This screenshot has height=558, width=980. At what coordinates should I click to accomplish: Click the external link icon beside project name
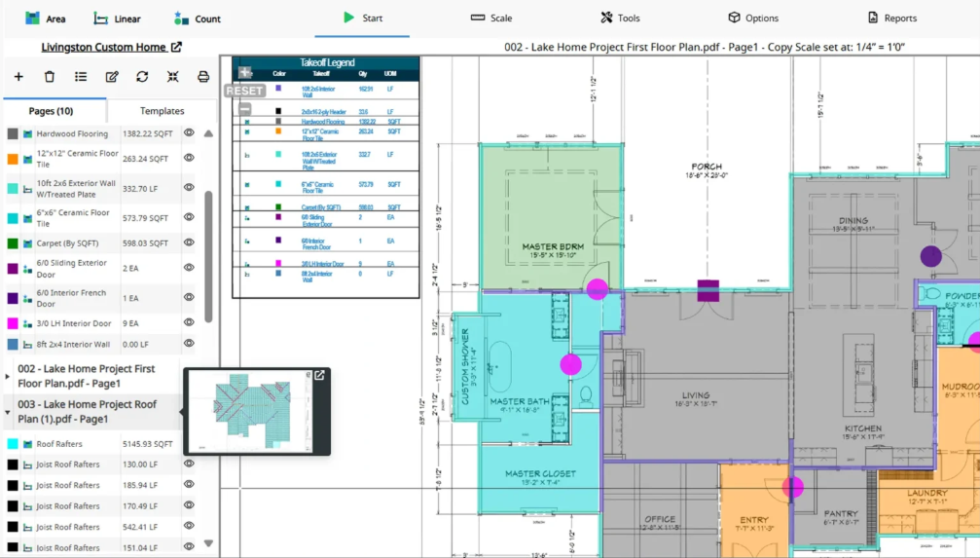tap(176, 47)
